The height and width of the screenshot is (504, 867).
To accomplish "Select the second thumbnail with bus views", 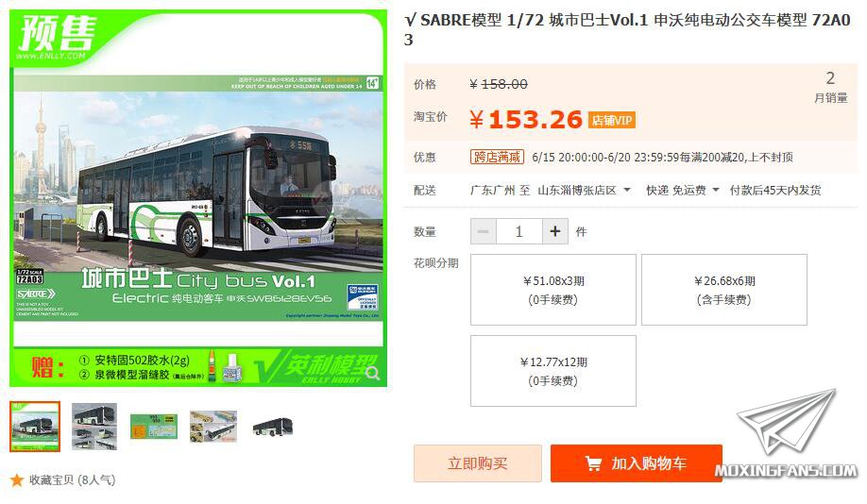I will (x=94, y=427).
